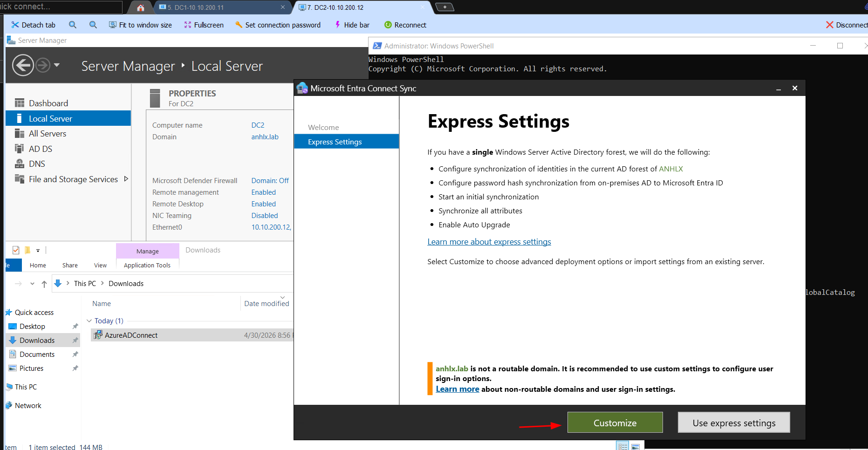The image size is (868, 450).
Task: Click the Customize button
Action: click(x=615, y=423)
